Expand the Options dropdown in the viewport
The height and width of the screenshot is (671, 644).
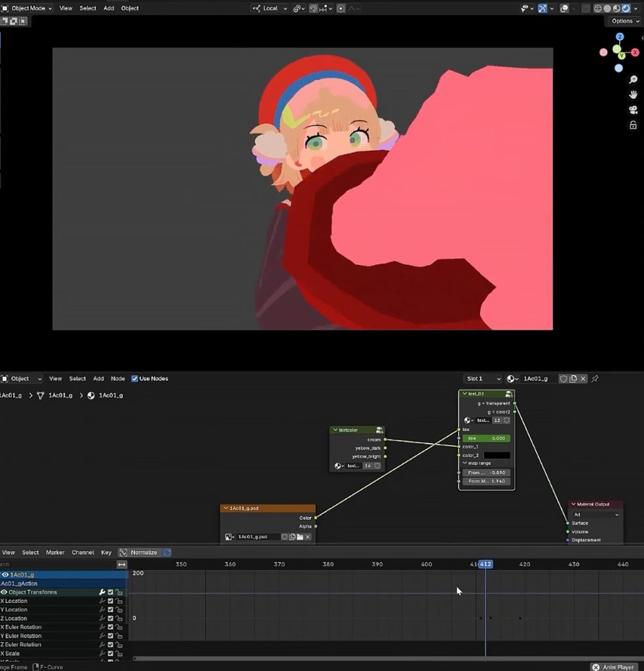pyautogui.click(x=624, y=21)
